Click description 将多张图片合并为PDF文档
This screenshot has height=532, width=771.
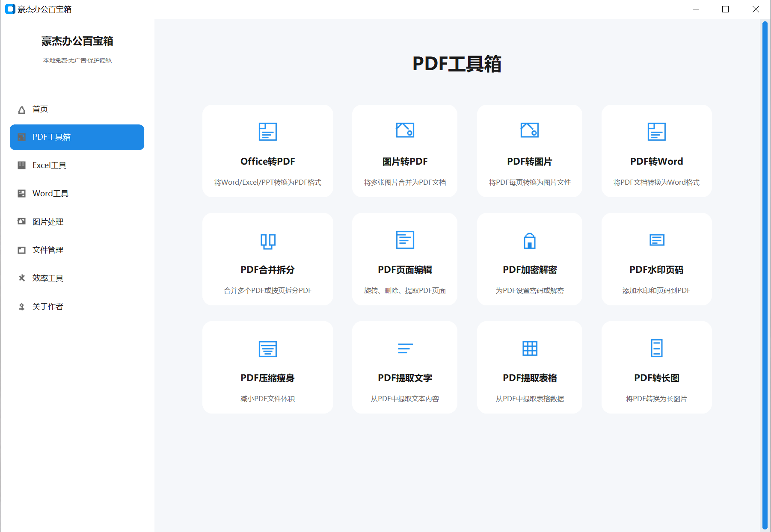(405, 182)
